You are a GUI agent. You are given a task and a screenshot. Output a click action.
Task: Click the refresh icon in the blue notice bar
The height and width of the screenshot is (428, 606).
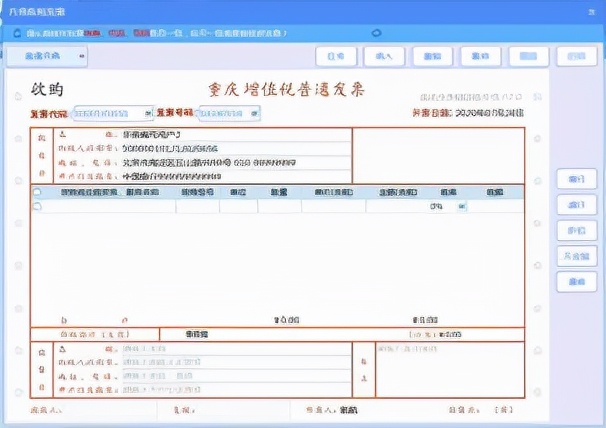17,33
